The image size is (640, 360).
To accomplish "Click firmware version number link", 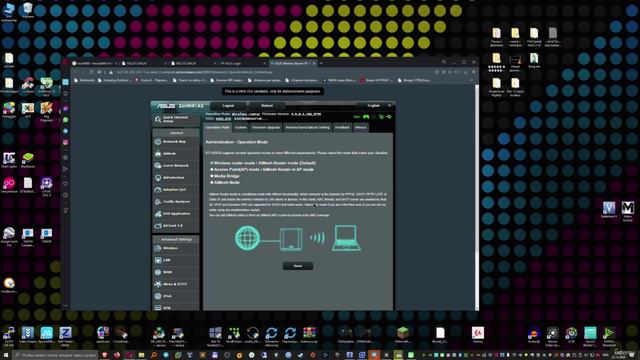I will [x=306, y=114].
